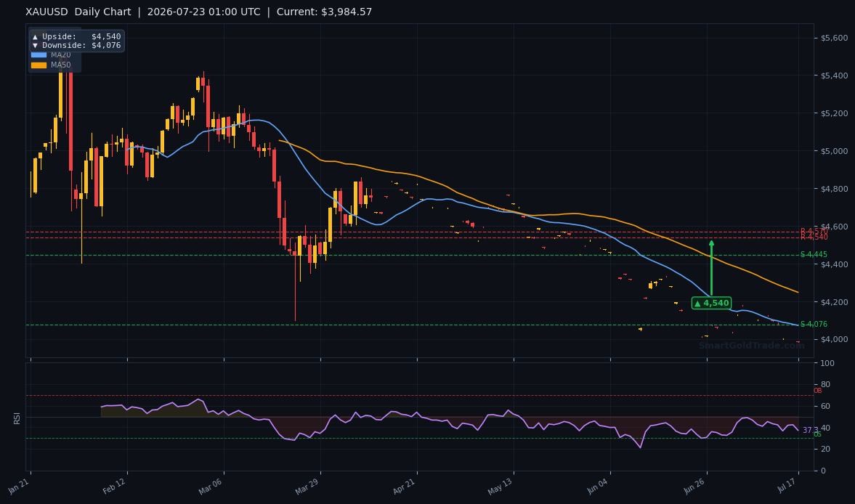
Task: Click the orange MA50 legend swatch
Action: tap(39, 65)
